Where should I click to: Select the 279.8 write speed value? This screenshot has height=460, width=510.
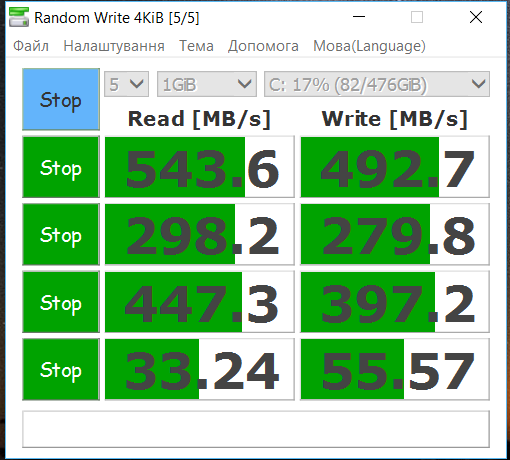point(395,234)
